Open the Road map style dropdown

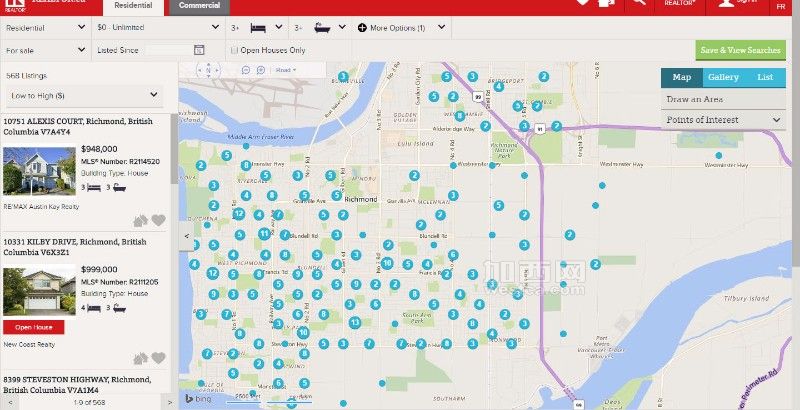286,70
